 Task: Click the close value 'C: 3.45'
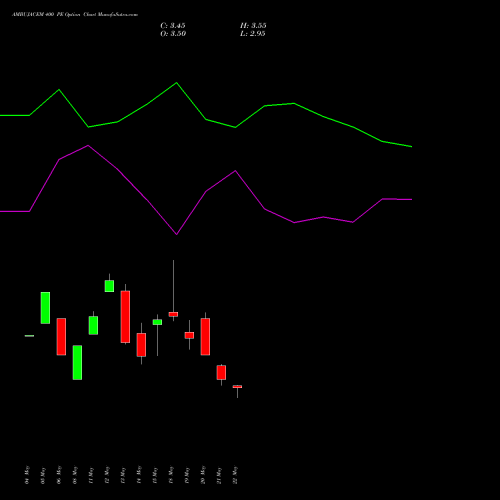point(173,26)
